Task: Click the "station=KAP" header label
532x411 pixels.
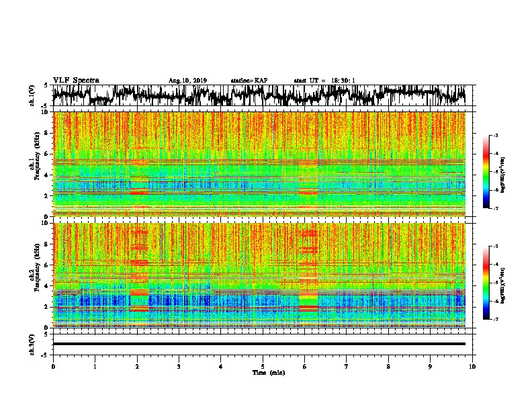Action: coord(249,81)
